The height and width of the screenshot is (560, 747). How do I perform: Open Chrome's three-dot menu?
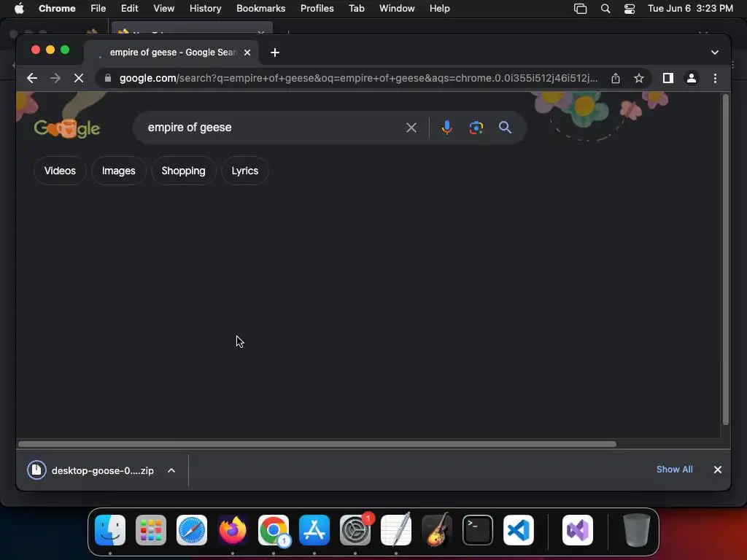tap(715, 78)
